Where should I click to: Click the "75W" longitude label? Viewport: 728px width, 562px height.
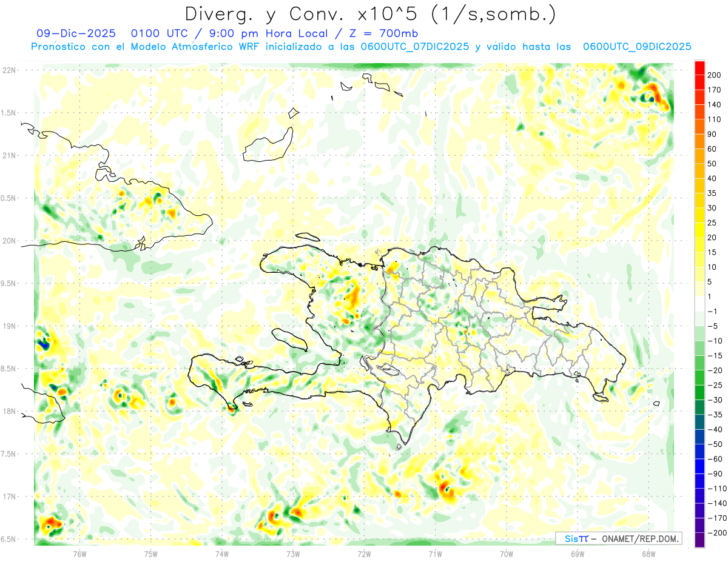click(x=150, y=554)
